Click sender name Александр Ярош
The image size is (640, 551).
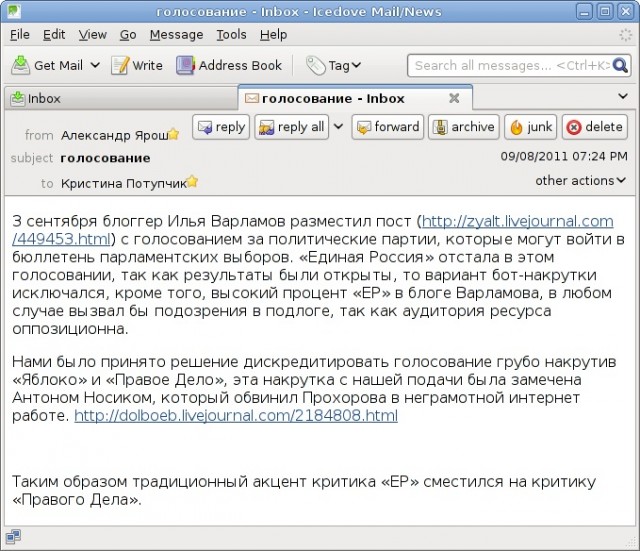115,136
